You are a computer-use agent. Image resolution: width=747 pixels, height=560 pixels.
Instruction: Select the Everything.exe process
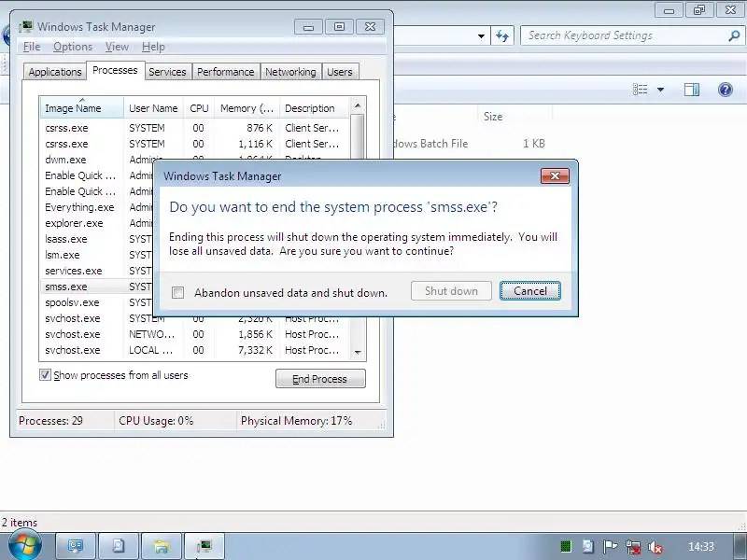(x=97, y=207)
